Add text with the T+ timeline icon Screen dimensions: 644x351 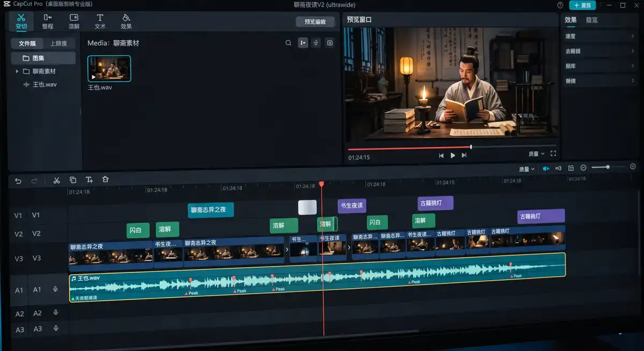point(89,180)
